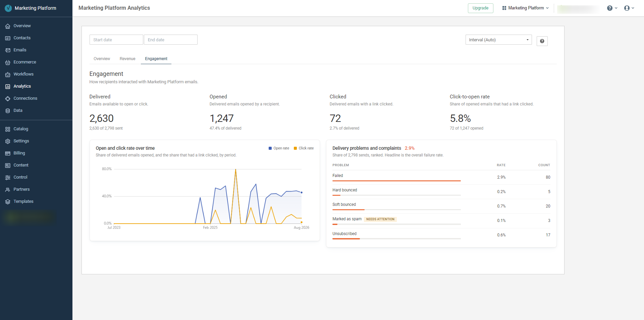Click the Failed count 80
This screenshot has width=644, height=320.
click(x=548, y=177)
